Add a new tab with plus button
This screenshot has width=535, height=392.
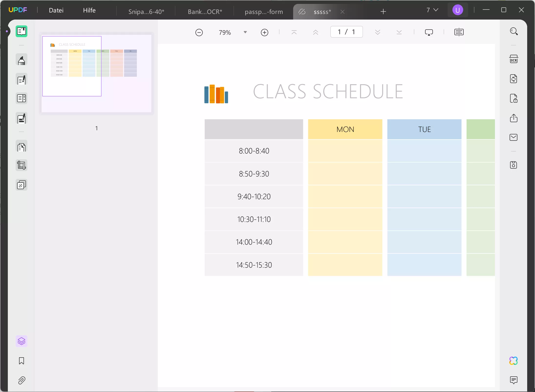[x=383, y=11]
